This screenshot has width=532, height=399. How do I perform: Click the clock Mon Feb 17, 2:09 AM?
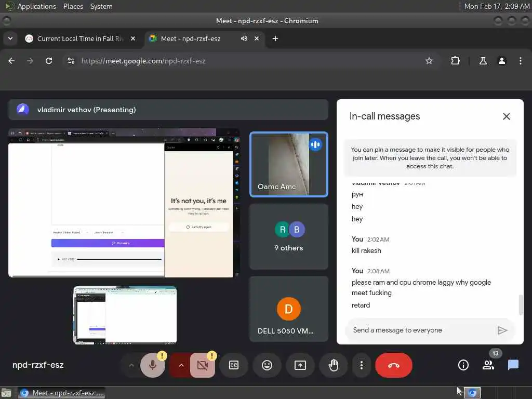pos(496,6)
